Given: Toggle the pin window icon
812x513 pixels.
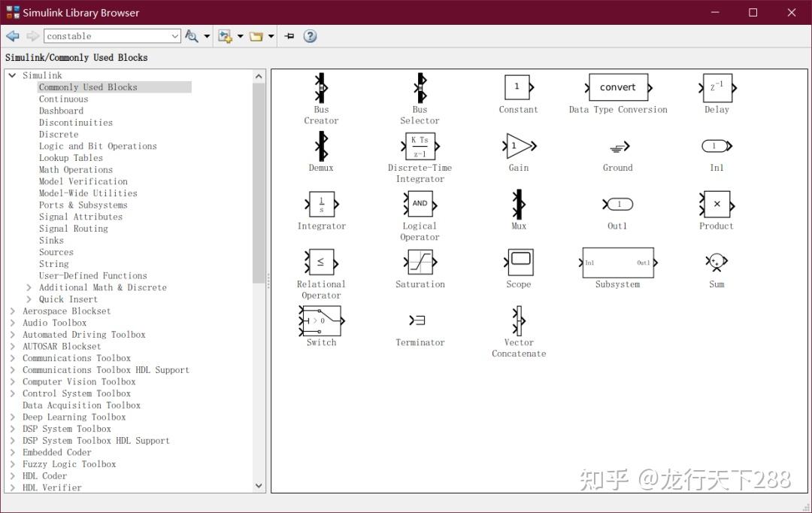Looking at the screenshot, I should point(289,35).
